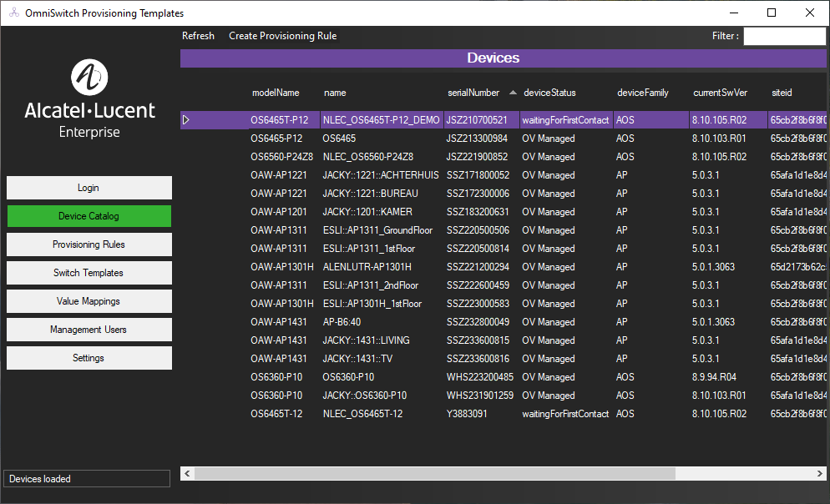Minimize the OmniSwitch Provisioning Templates window

[734, 13]
